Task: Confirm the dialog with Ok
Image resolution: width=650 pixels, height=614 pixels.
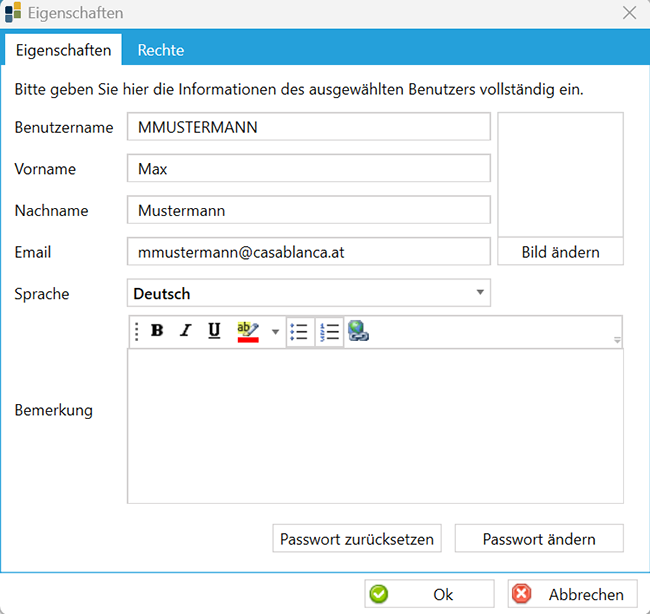Action: (x=429, y=594)
